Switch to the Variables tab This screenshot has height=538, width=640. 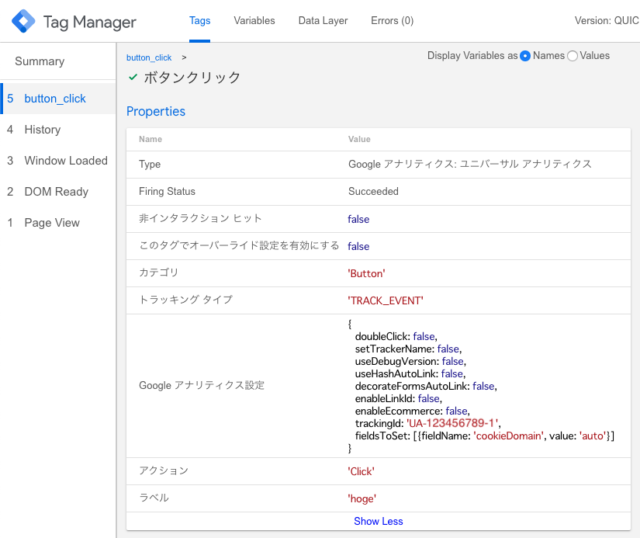[254, 21]
